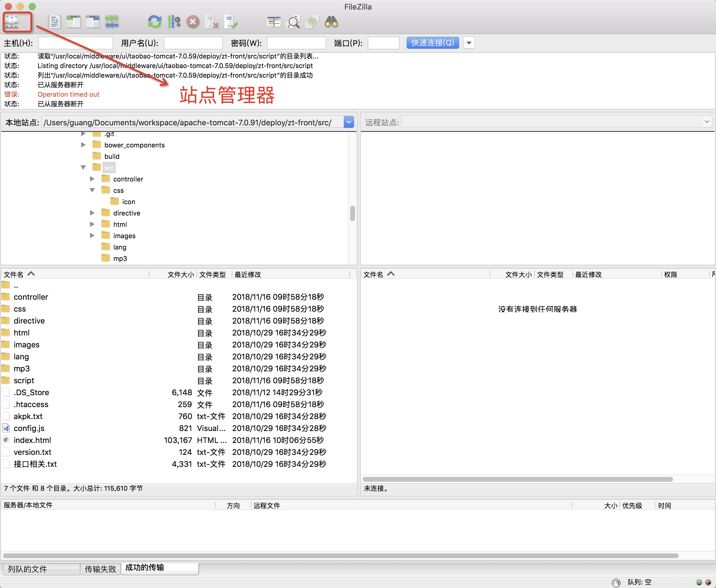Click the green activity indicator light
716x588 pixels.
pos(699,582)
